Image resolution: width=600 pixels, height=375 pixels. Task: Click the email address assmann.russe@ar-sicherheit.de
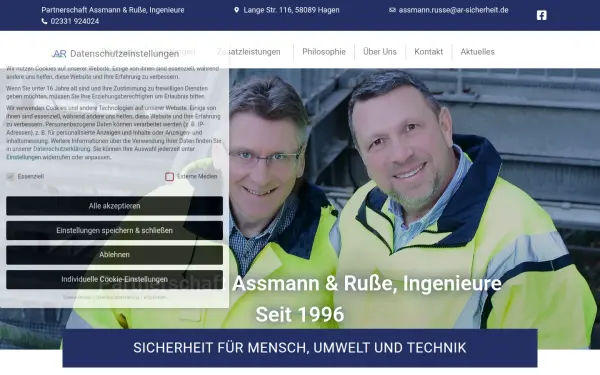pyautogui.click(x=453, y=10)
